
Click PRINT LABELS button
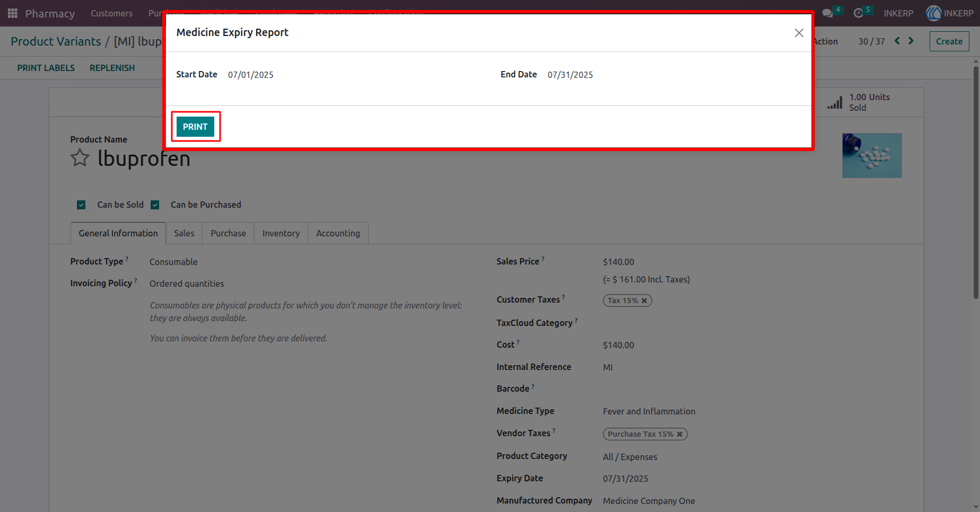(46, 68)
